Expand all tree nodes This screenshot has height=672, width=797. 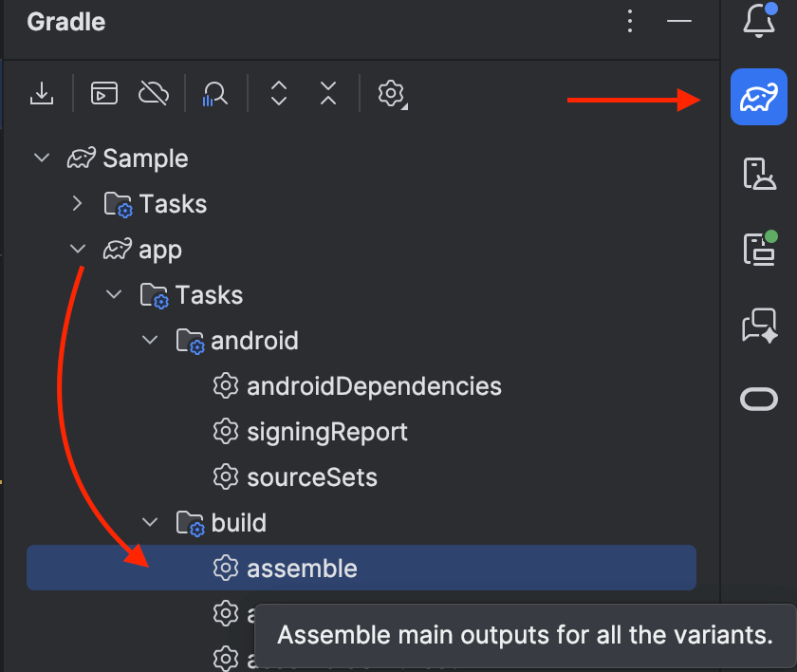pos(277,93)
